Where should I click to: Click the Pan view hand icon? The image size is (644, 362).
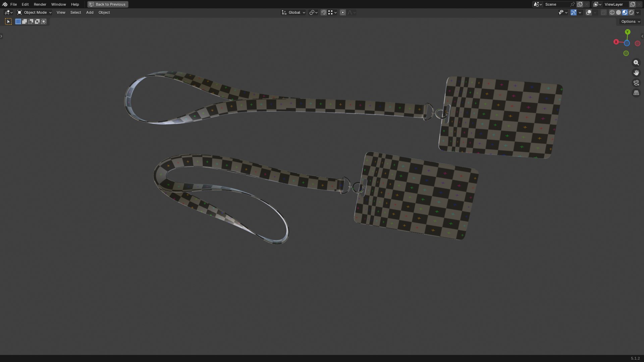click(636, 73)
